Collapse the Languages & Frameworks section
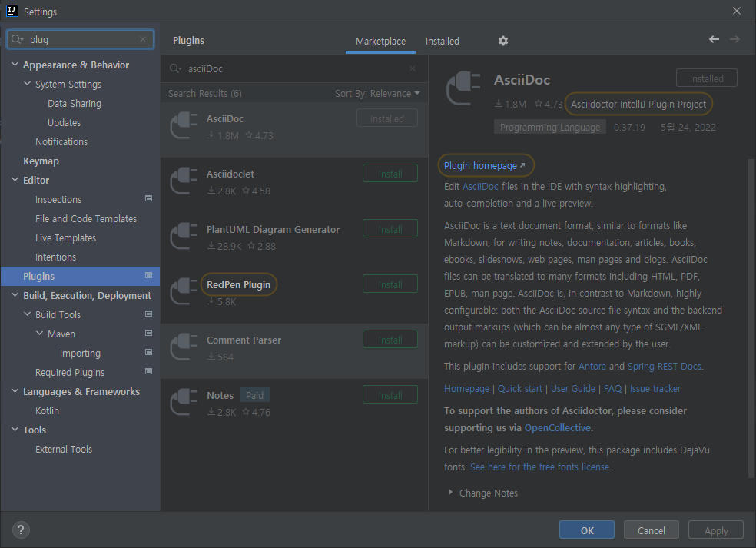The image size is (756, 548). point(15,390)
